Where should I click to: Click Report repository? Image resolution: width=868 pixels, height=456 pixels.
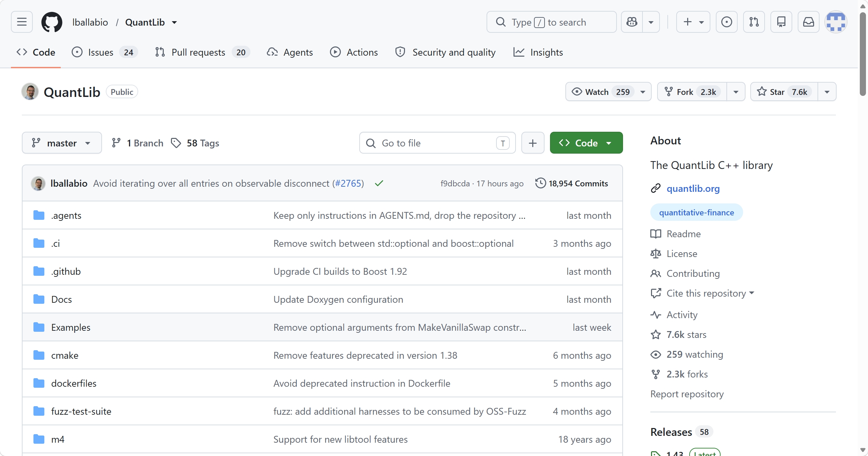point(687,394)
